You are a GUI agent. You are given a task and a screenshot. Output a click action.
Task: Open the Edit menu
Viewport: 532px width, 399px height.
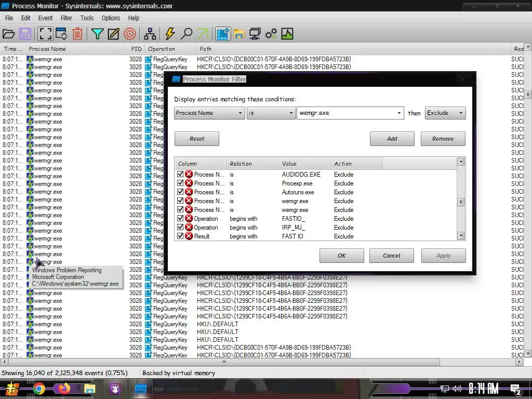pyautogui.click(x=26, y=18)
